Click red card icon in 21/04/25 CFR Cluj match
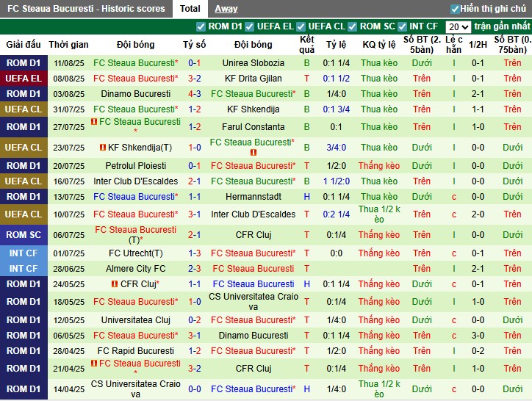The width and height of the screenshot is (532, 401). coord(94,364)
